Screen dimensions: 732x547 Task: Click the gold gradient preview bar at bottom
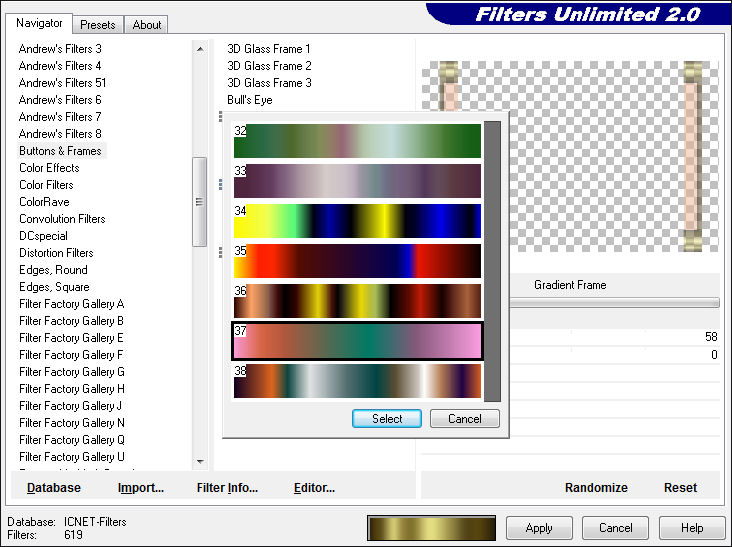pos(431,528)
